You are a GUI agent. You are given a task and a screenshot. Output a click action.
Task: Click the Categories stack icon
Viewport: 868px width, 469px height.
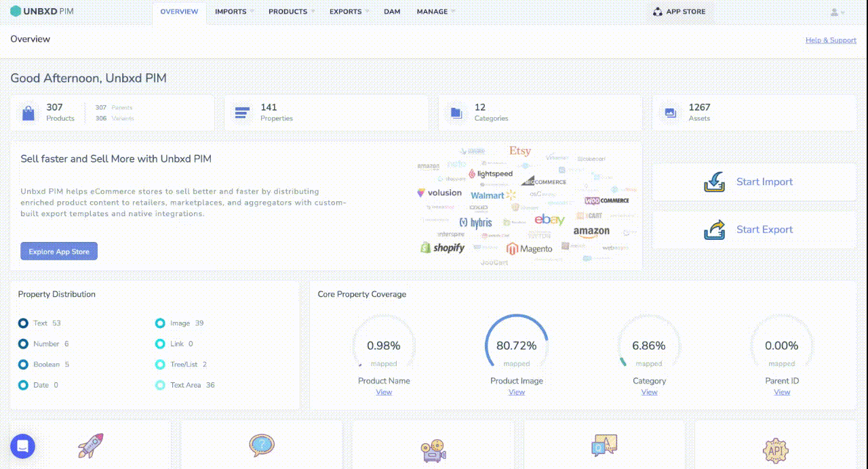coord(456,113)
